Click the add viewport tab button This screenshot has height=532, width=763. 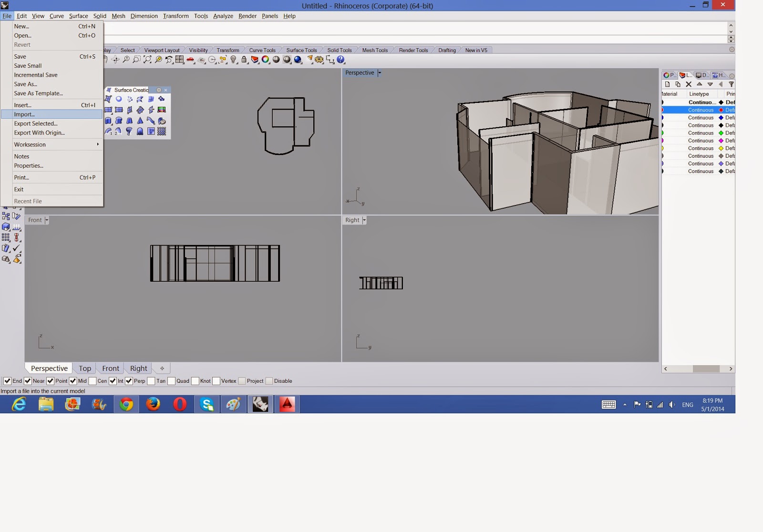pos(162,368)
